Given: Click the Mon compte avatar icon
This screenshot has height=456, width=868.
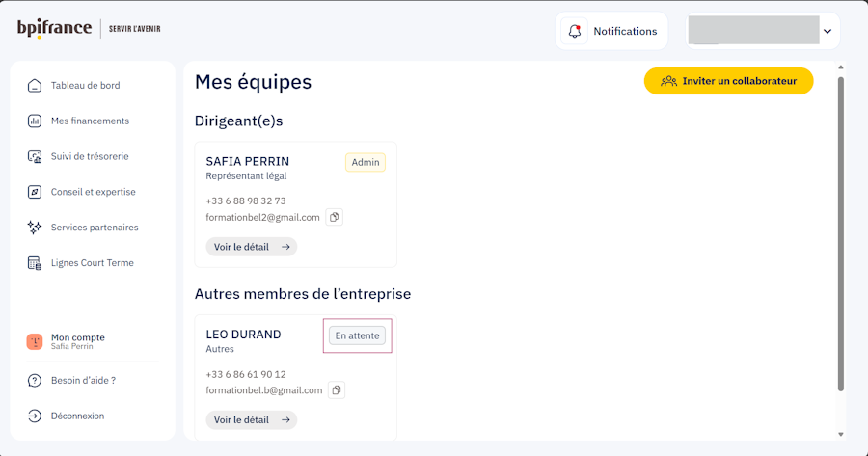Looking at the screenshot, I should (35, 341).
